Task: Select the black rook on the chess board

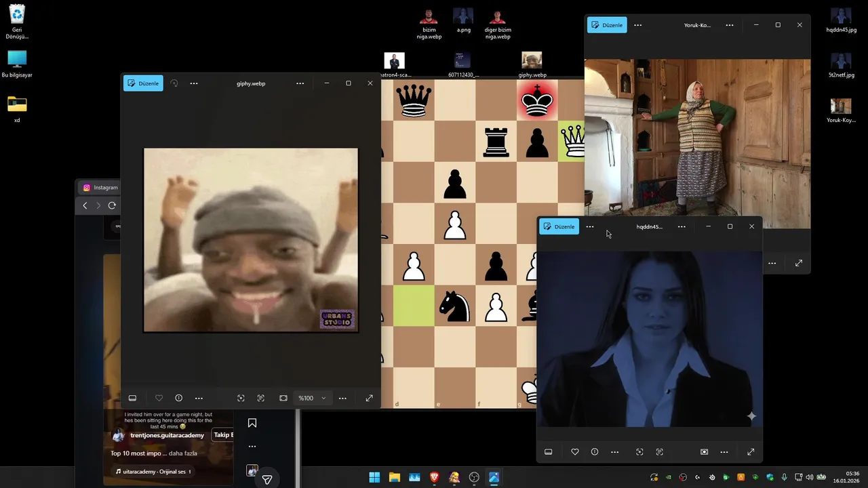Action: [x=496, y=142]
